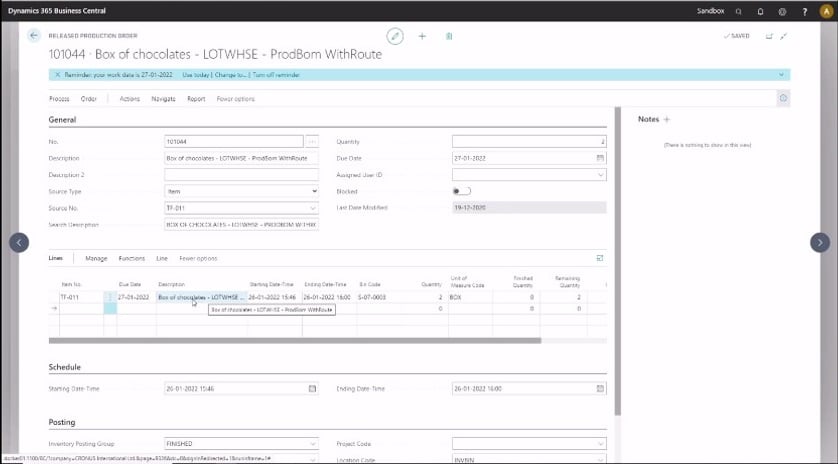Open Functions menu in Lines
Viewport: 838px width, 464px height.
click(131, 258)
